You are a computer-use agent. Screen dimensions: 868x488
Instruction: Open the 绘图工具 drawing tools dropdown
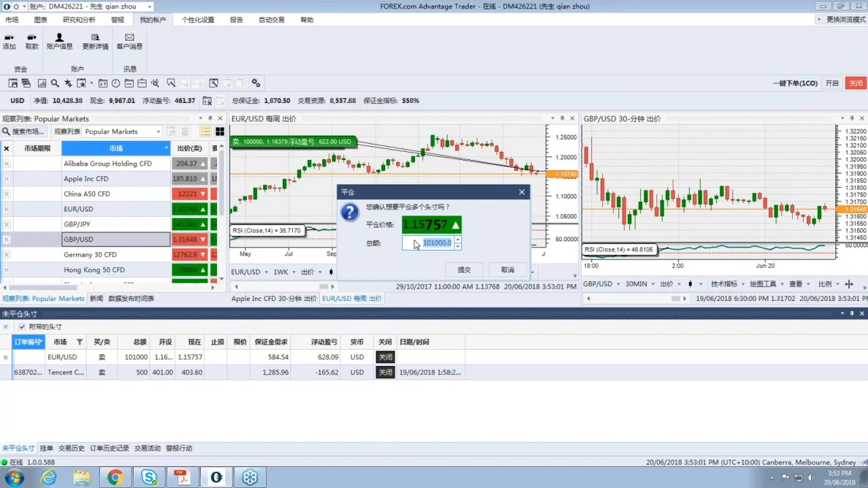(x=766, y=284)
